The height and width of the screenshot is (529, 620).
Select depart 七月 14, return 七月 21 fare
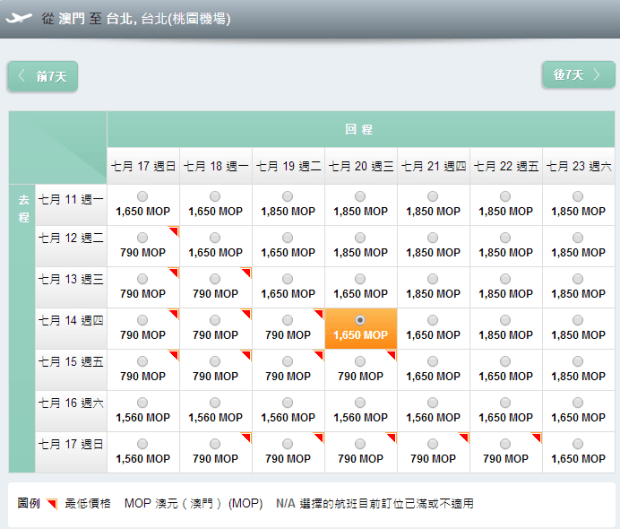pos(433,320)
